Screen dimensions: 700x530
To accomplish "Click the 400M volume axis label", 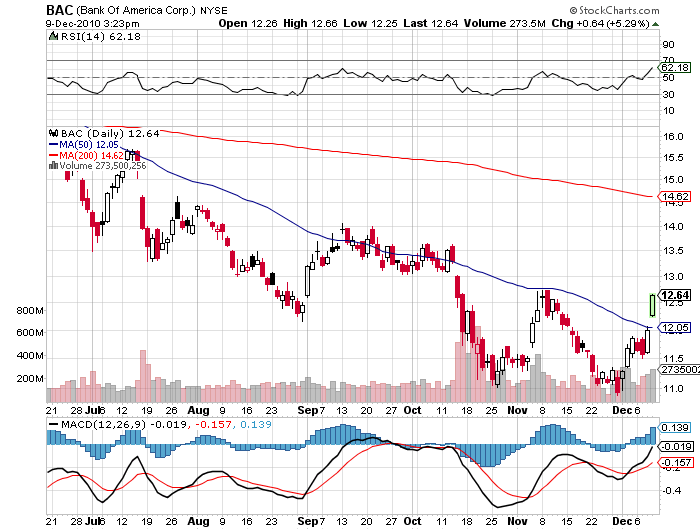I will pos(30,356).
